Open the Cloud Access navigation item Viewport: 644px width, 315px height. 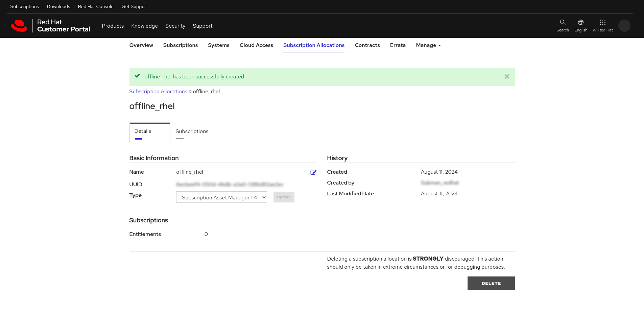coord(256,45)
